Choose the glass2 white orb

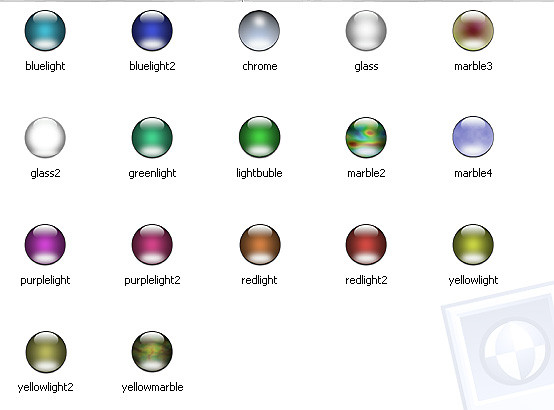[x=45, y=137]
